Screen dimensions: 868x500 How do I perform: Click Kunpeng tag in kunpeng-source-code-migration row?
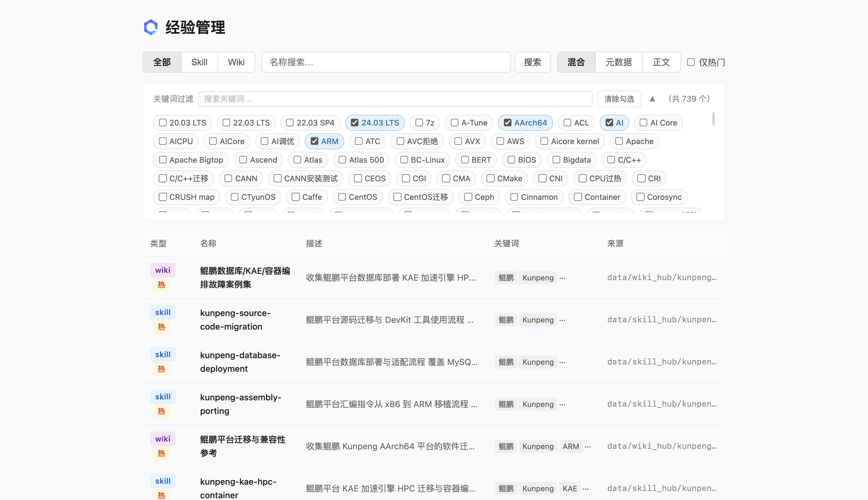(538, 320)
